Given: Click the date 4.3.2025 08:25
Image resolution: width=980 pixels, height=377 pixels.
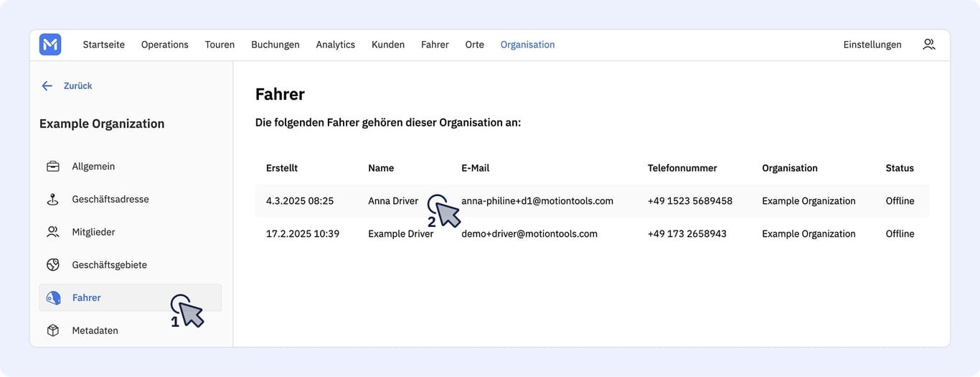Looking at the screenshot, I should coord(300,201).
